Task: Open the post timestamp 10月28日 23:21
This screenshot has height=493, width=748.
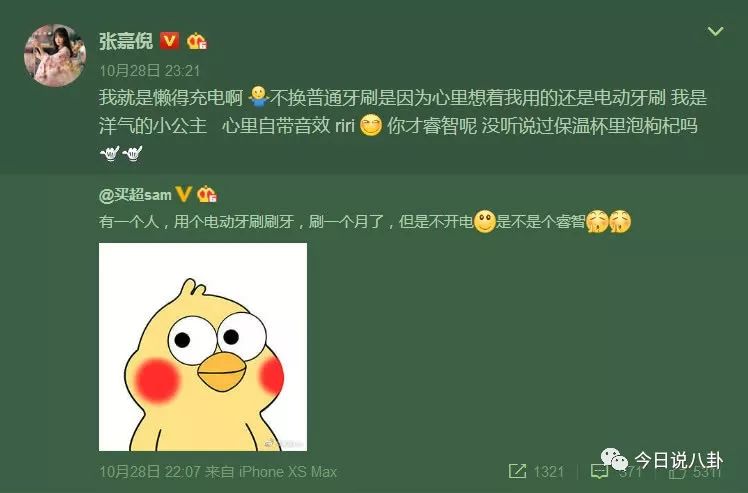Action: [150, 71]
